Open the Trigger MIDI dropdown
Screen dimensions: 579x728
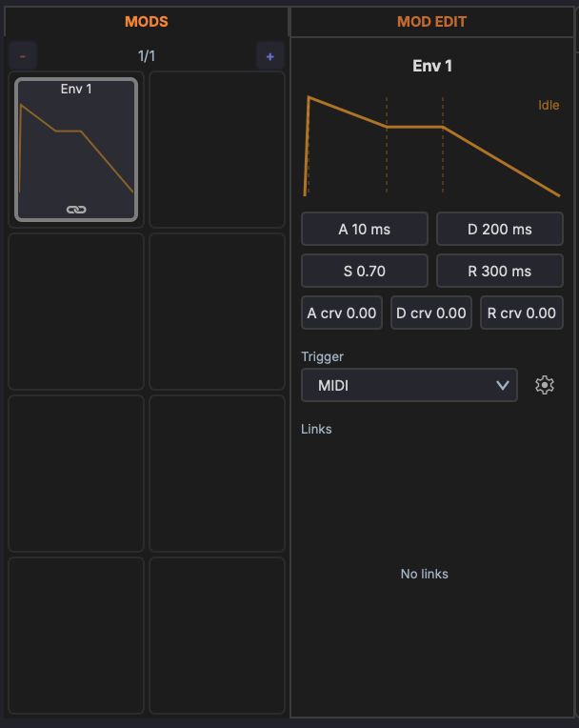(409, 385)
